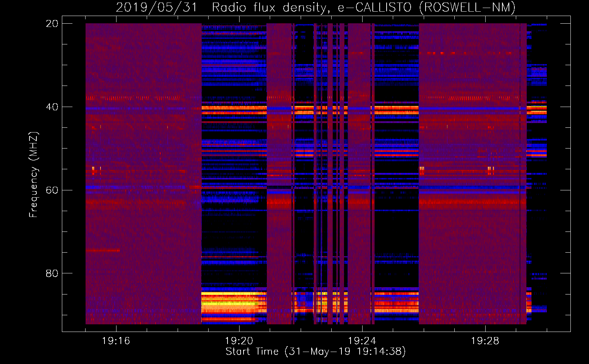Image resolution: width=589 pixels, height=364 pixels.
Task: Click the '19:16' time tick label
Action: click(116, 341)
